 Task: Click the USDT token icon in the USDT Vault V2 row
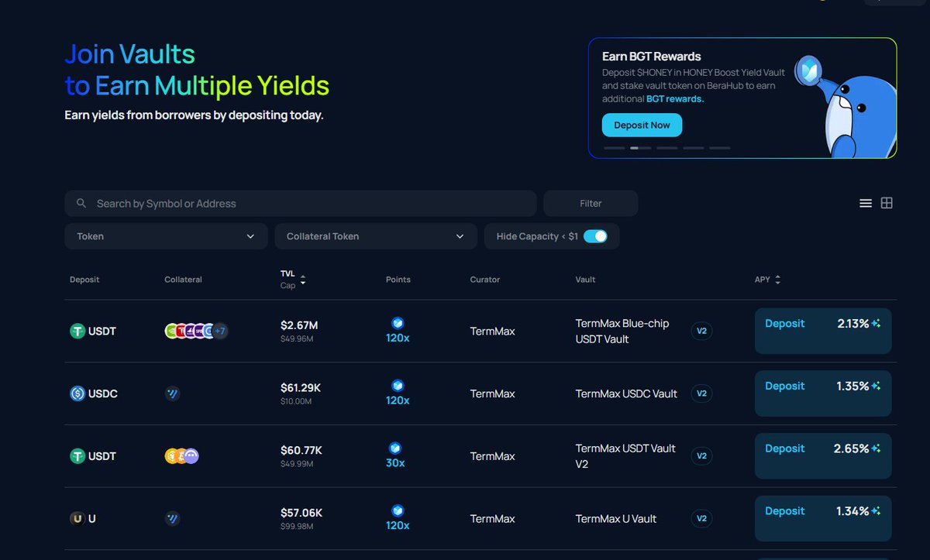click(x=77, y=456)
